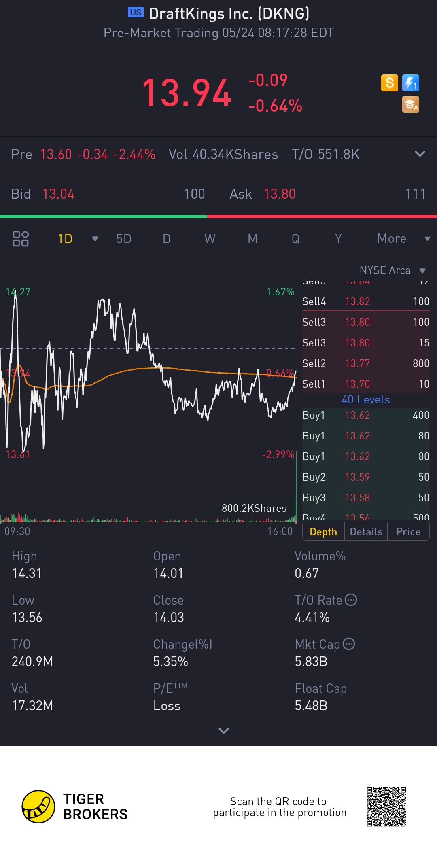
Task: Tap the yellow dollar sign icon
Action: (x=389, y=83)
